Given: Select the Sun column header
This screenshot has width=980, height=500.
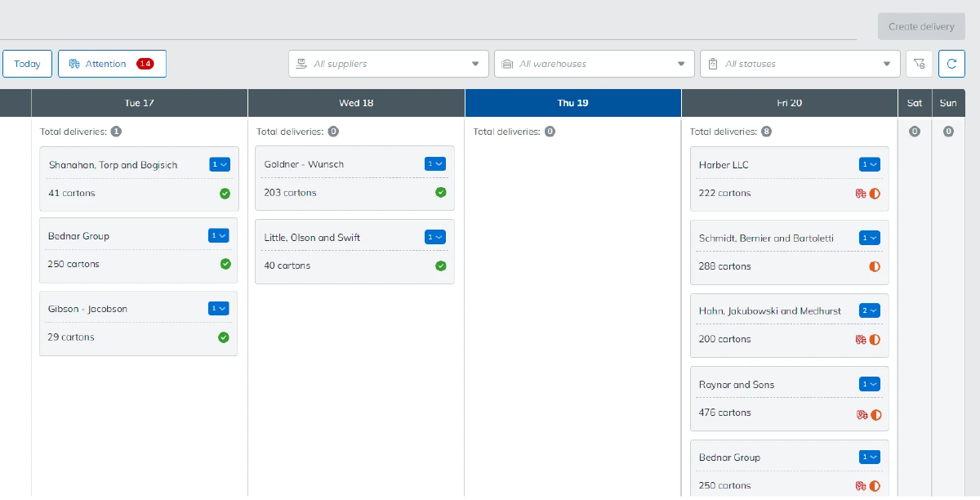Looking at the screenshot, I should point(948,103).
